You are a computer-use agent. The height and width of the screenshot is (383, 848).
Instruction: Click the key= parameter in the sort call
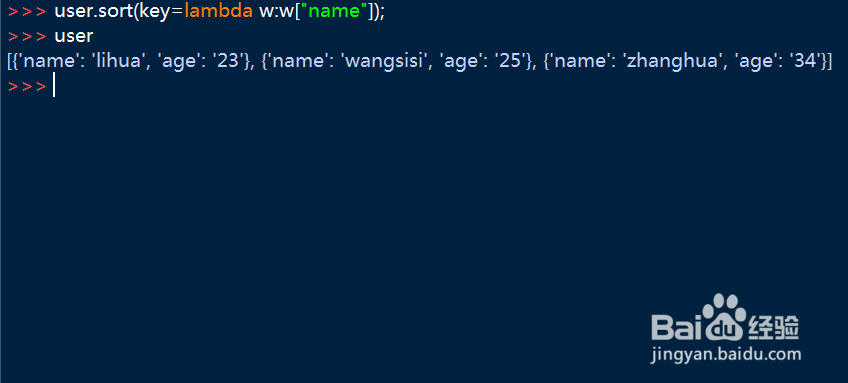161,12
